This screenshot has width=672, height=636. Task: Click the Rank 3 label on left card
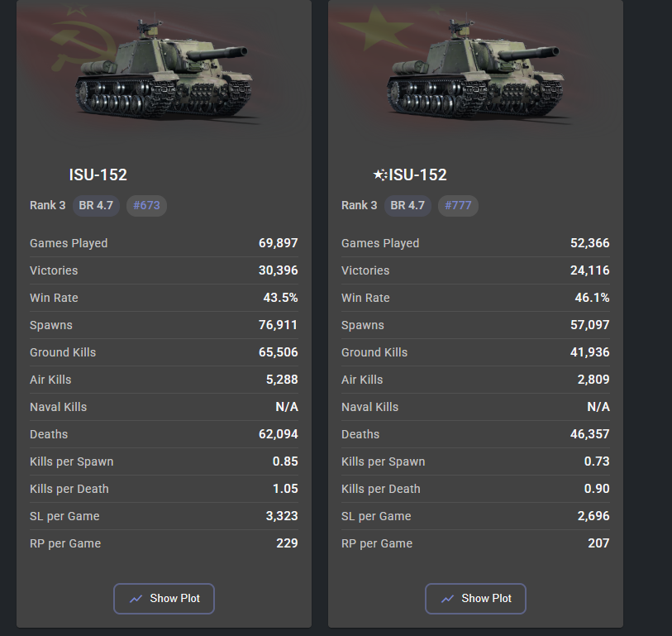tap(48, 205)
